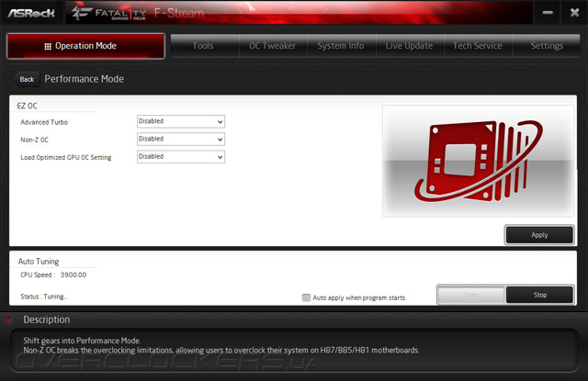
Task: Click the CPU Speed value 3900.00
Action: click(x=73, y=275)
